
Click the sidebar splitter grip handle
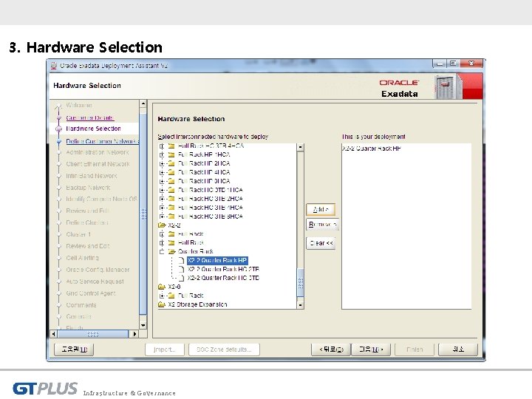[x=144, y=214]
